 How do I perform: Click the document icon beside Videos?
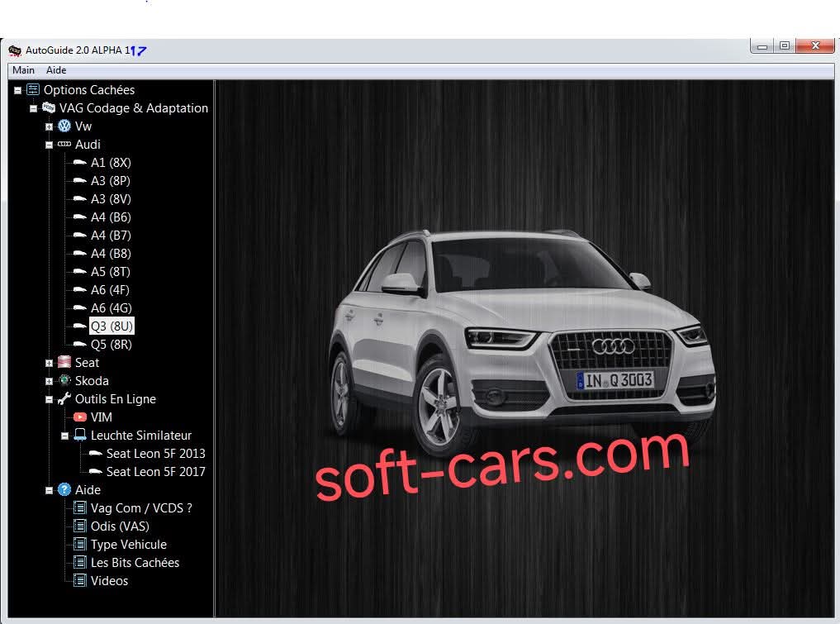click(80, 580)
